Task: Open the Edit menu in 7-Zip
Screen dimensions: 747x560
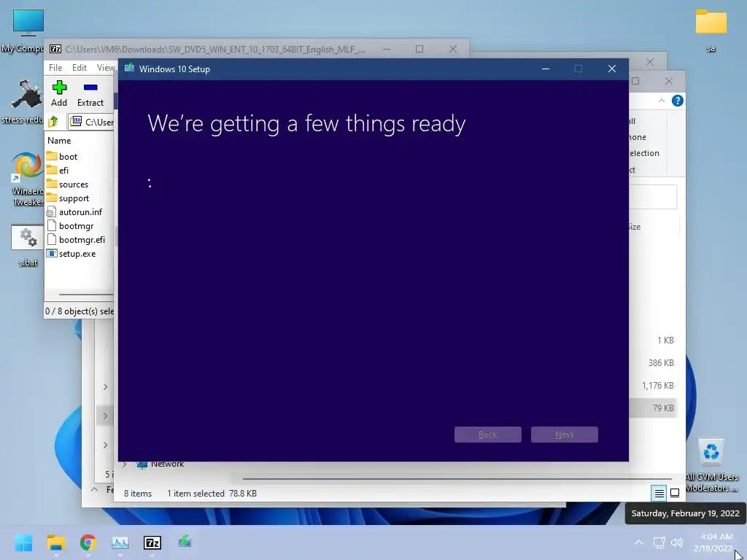Action: (79, 68)
